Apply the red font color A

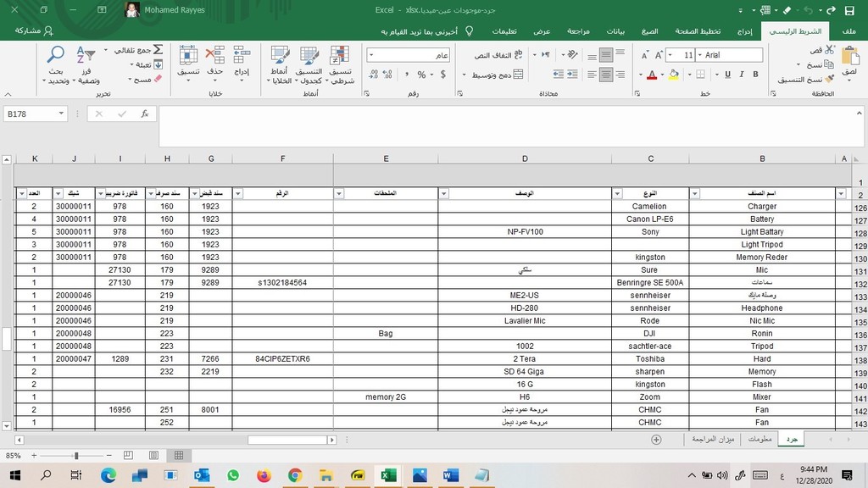(652, 75)
